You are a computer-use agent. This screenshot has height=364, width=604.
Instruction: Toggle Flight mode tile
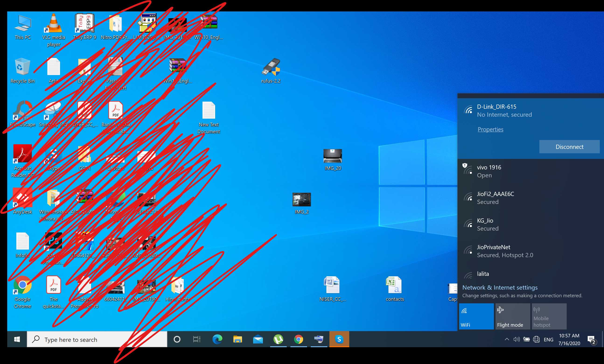[513, 316]
